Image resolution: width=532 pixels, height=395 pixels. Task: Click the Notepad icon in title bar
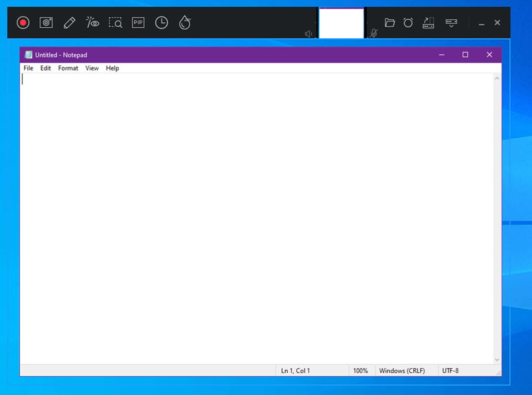pos(28,54)
